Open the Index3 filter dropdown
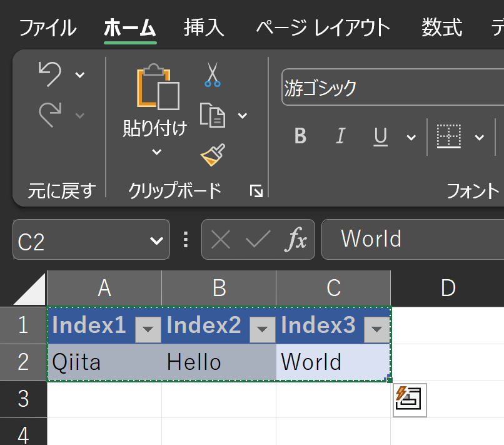 point(376,329)
